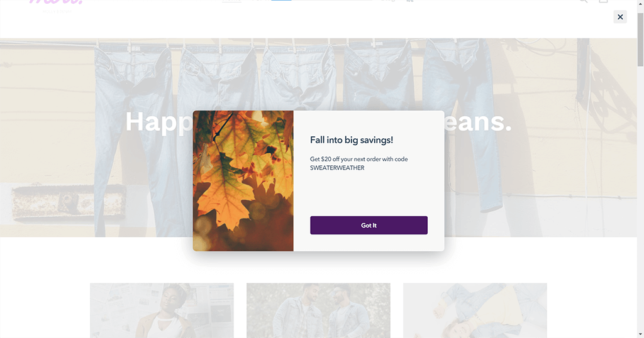Click the small gift icon in navigation
644x338 pixels.
[410, 1]
